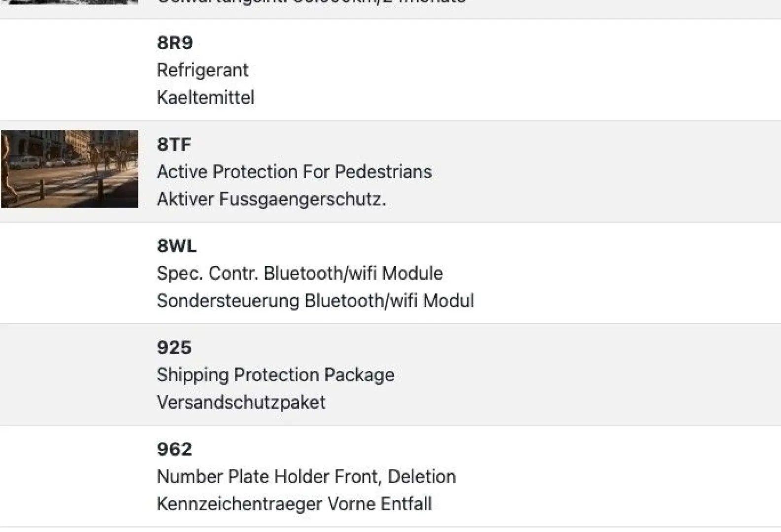Select the German label Kaeltemittel
Screen dimensions: 781x532
point(205,98)
